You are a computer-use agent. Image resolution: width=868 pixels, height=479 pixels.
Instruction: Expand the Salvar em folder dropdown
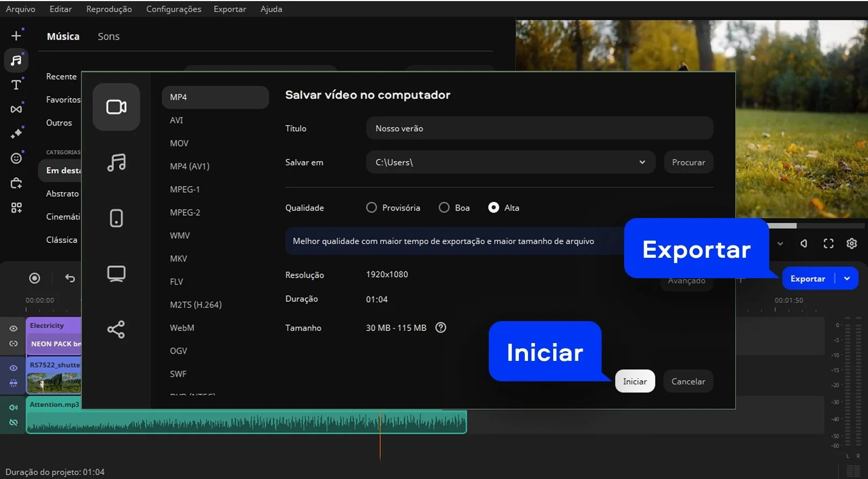tap(642, 162)
